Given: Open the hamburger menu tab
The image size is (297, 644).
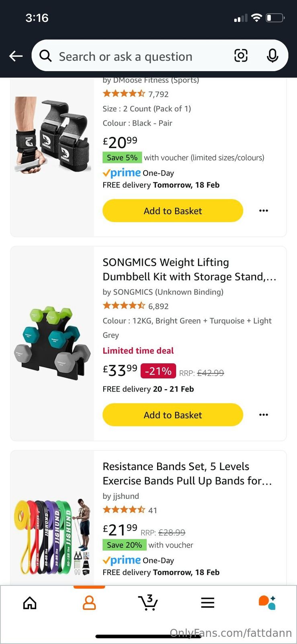Looking at the screenshot, I should [207, 603].
